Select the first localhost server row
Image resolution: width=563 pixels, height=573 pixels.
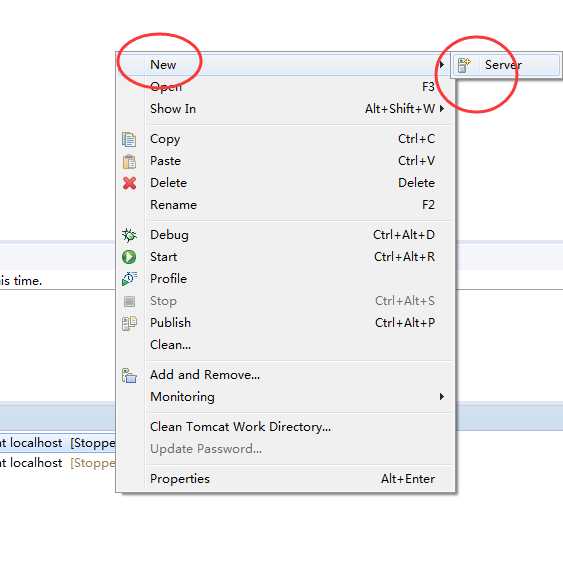pos(58,443)
